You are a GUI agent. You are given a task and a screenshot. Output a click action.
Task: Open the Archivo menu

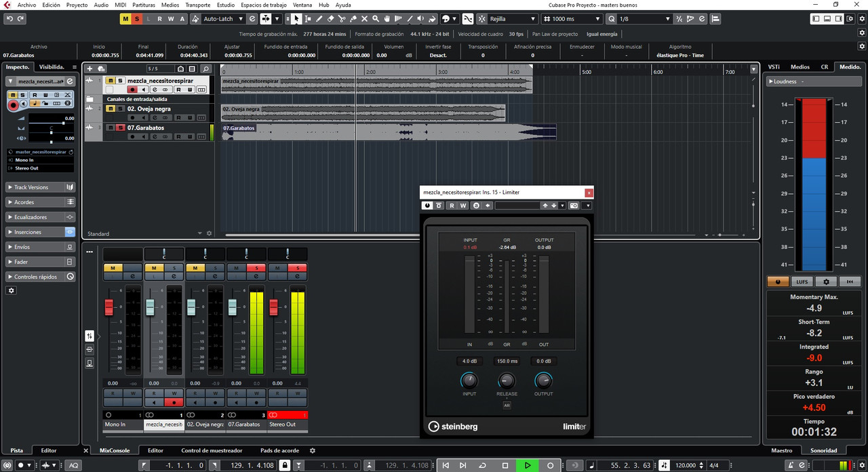[26, 5]
